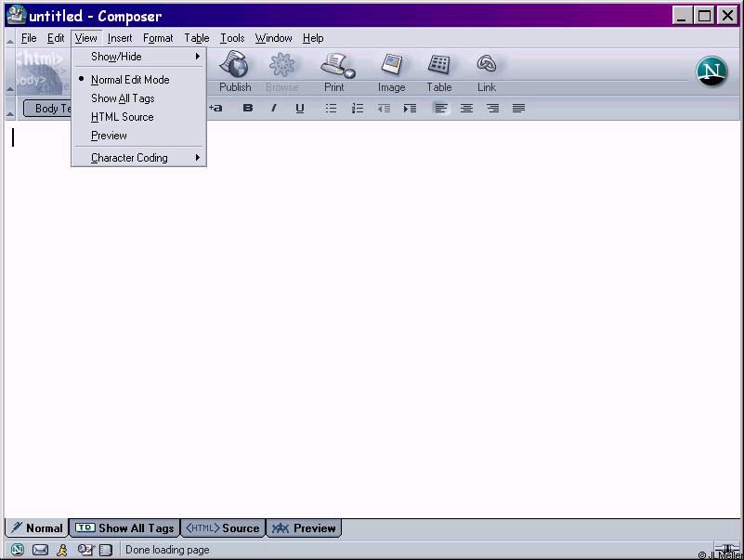Click the Composer icon in the status bar
Screen dimensions: 744x560
coord(85,550)
